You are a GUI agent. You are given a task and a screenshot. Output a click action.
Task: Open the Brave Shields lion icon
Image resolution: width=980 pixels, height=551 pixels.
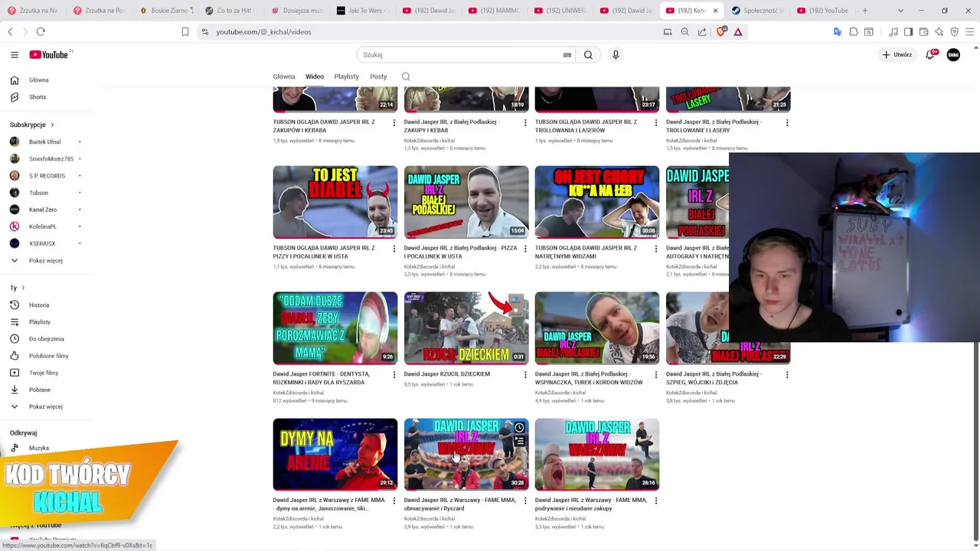pos(721,31)
